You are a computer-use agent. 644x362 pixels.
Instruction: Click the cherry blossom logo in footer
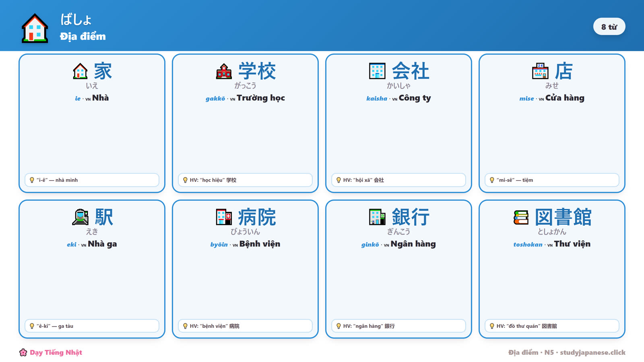click(x=23, y=353)
